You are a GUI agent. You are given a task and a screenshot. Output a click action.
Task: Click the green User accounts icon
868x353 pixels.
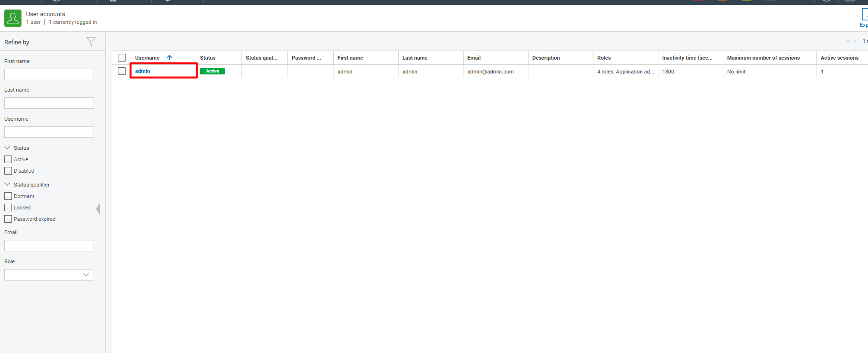pyautogui.click(x=13, y=18)
